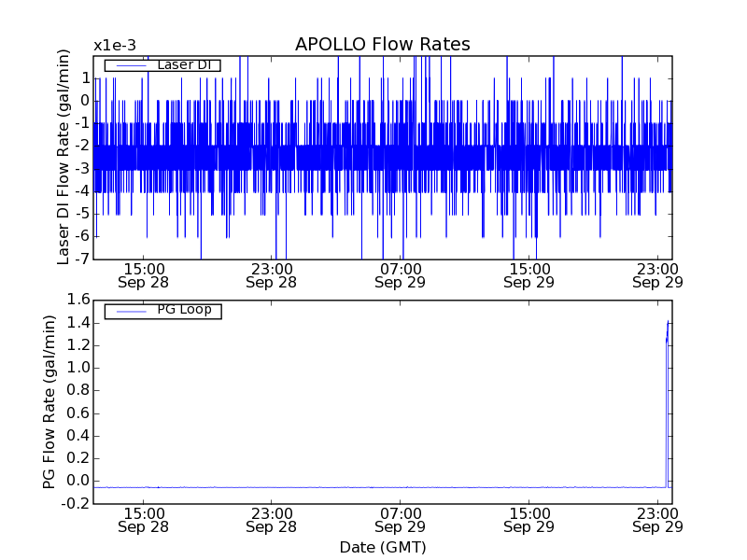Click the 1.4 tick on PG axis
Viewport: 747px width, 560px height.
(x=78, y=323)
